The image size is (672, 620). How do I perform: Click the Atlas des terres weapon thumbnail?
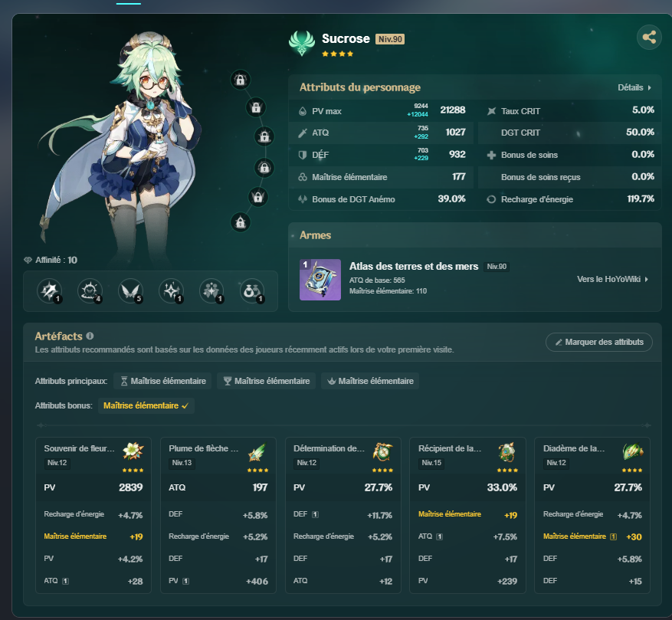coord(320,280)
